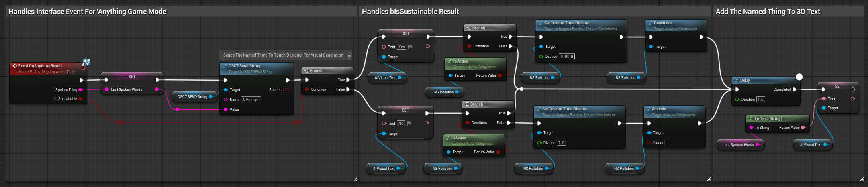Click the Delay node's function icon
Image resolution: width=868 pixels, height=187 pixels.
[x=737, y=80]
